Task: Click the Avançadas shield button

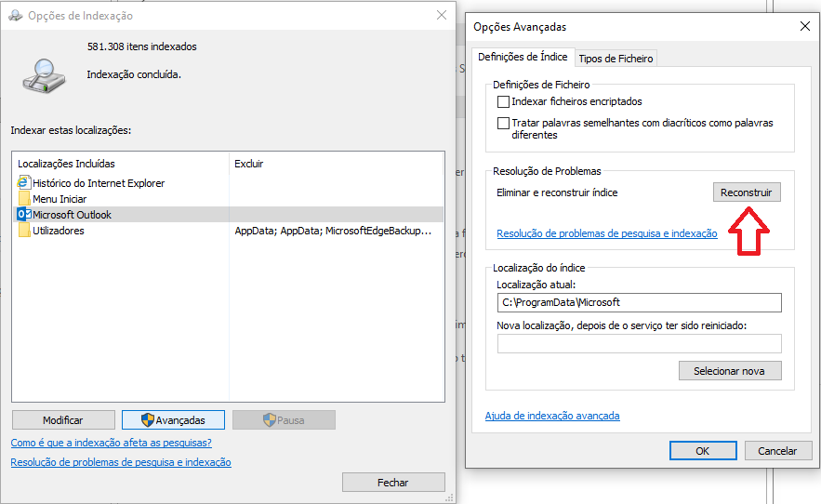Action: [173, 420]
